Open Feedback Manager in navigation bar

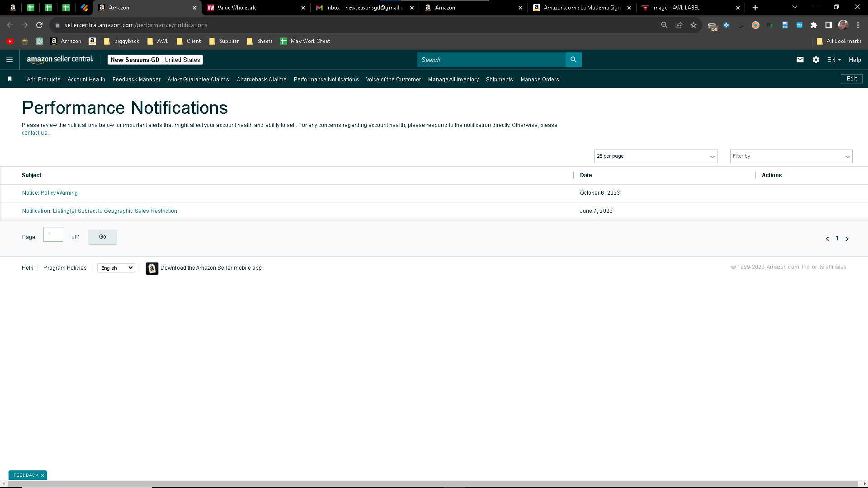(137, 80)
